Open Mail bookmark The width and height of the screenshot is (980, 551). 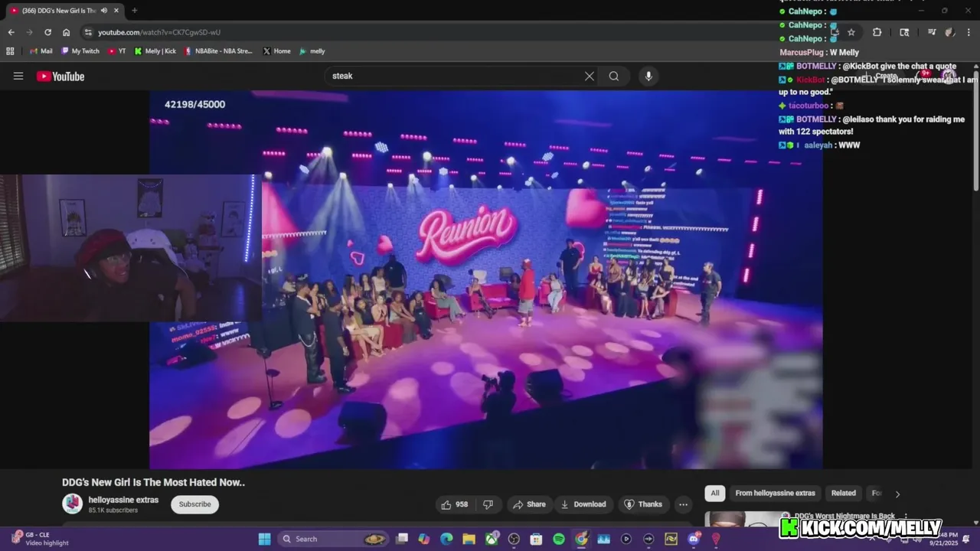[41, 51]
